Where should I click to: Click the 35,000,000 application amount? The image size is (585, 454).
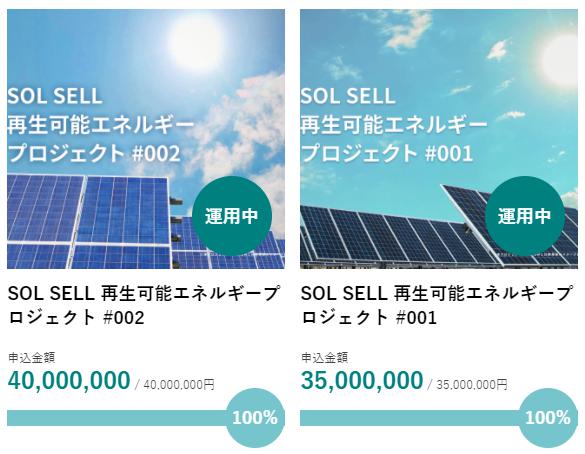click(x=362, y=381)
